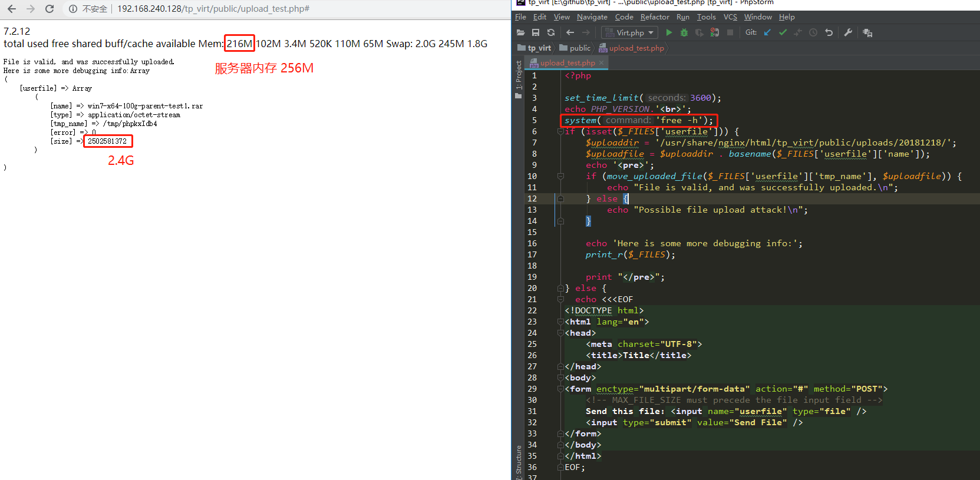
Task: Open the View menu
Action: coord(562,17)
